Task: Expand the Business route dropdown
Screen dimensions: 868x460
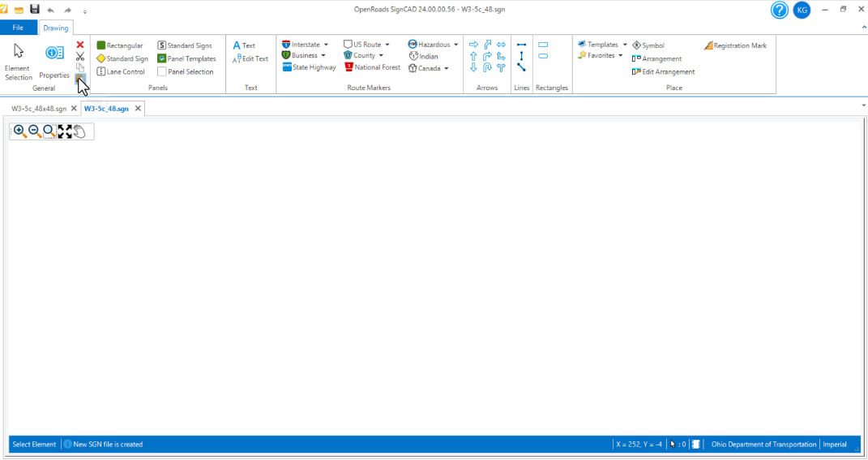Action: (x=323, y=55)
